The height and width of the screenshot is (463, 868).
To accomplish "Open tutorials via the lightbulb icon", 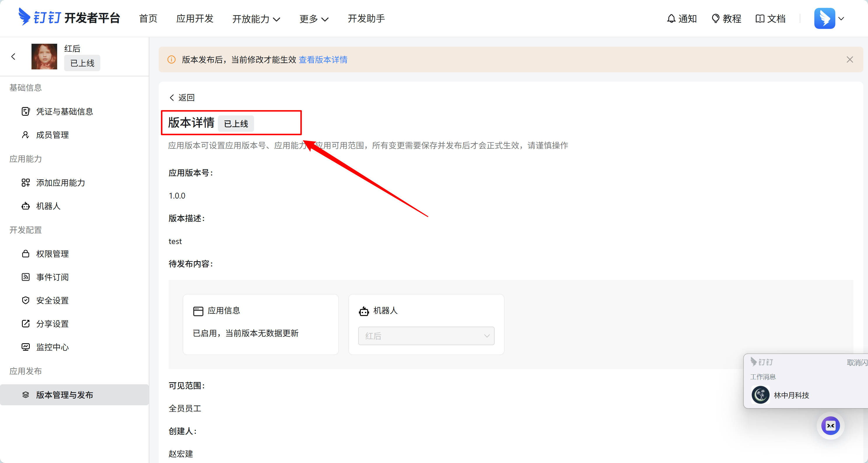I will 715,19.
